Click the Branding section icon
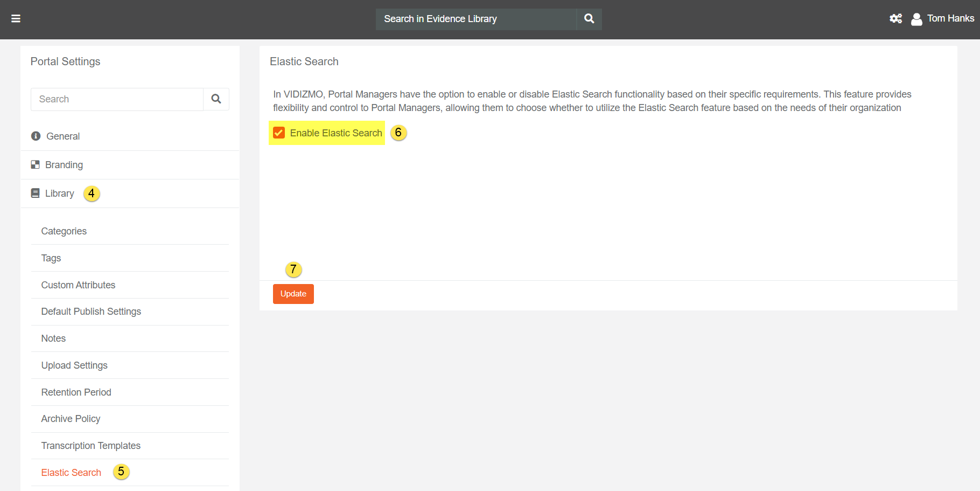Image resolution: width=980 pixels, height=491 pixels. [x=36, y=165]
